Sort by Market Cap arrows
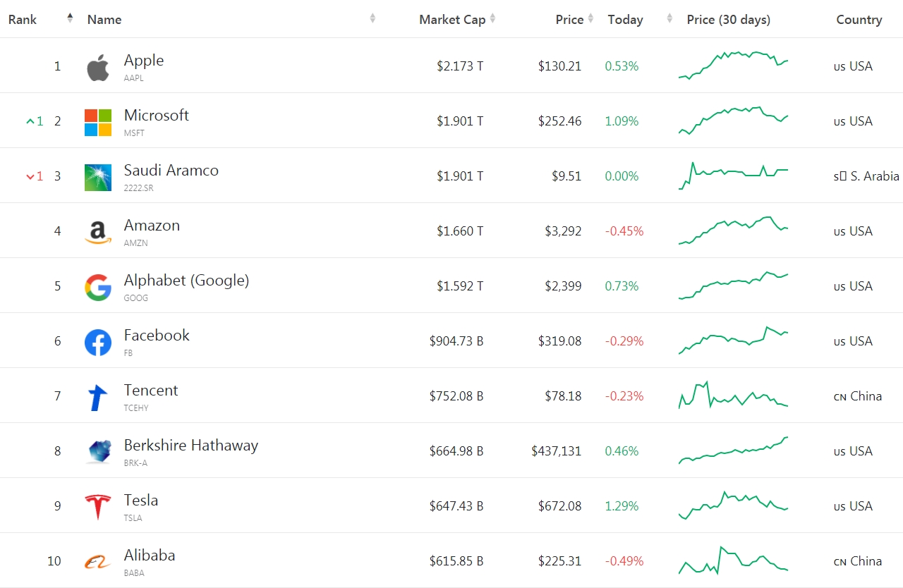This screenshot has height=588, width=903. [x=492, y=18]
